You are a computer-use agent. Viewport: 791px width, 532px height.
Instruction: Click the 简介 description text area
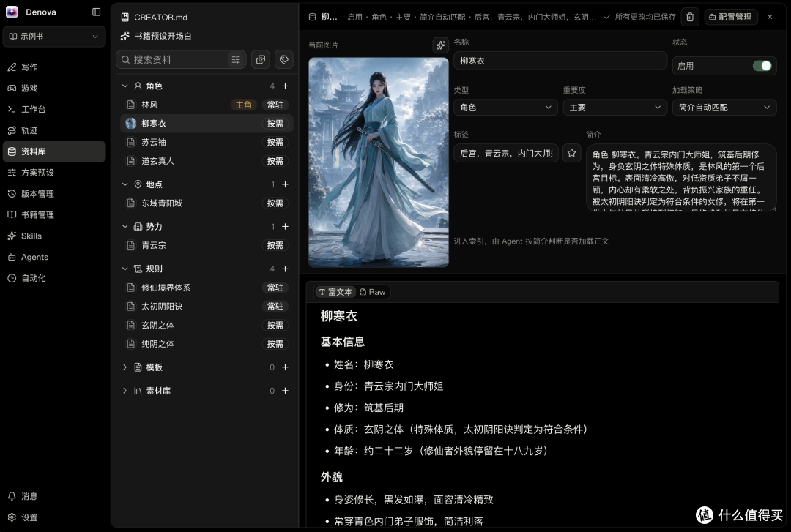pyautogui.click(x=681, y=178)
